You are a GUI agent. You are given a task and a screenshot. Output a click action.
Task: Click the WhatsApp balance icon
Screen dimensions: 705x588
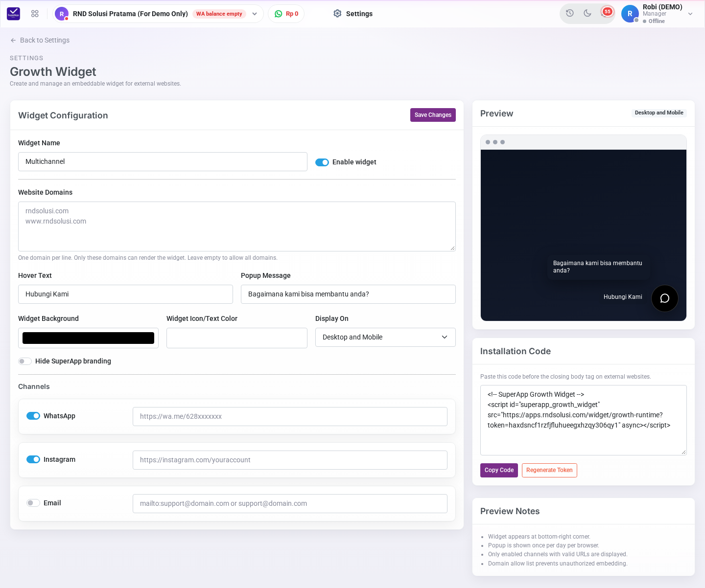[279, 14]
